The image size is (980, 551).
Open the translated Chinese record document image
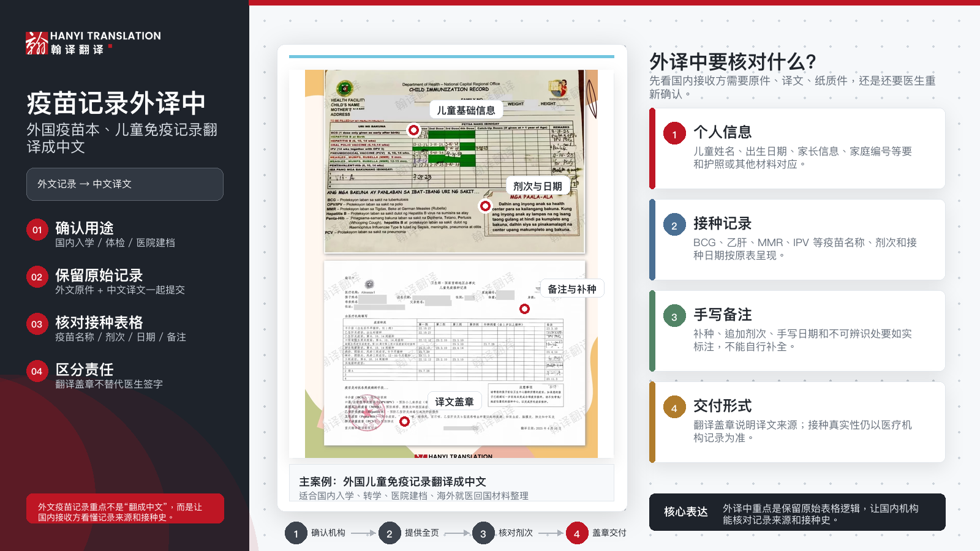click(x=454, y=353)
